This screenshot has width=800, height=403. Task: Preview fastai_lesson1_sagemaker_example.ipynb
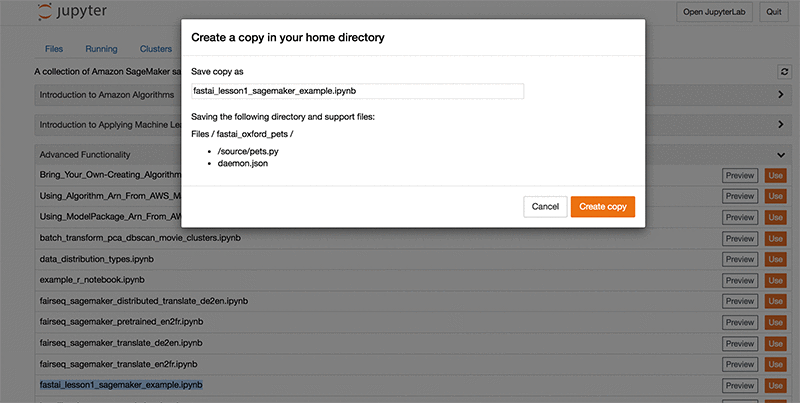click(740, 386)
